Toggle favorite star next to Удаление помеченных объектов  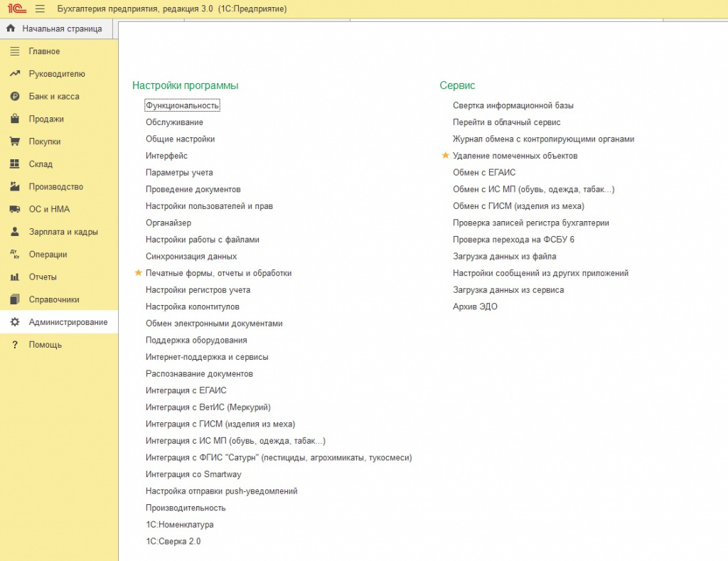[x=445, y=155]
